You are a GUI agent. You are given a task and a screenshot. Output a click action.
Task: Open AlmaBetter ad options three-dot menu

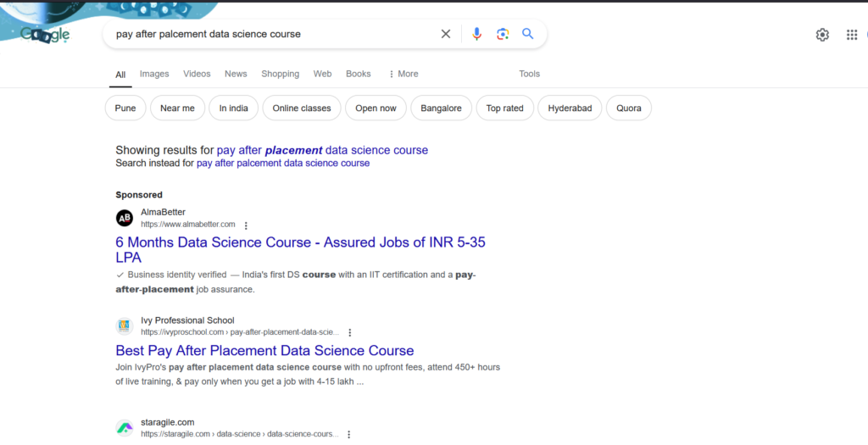tap(246, 225)
